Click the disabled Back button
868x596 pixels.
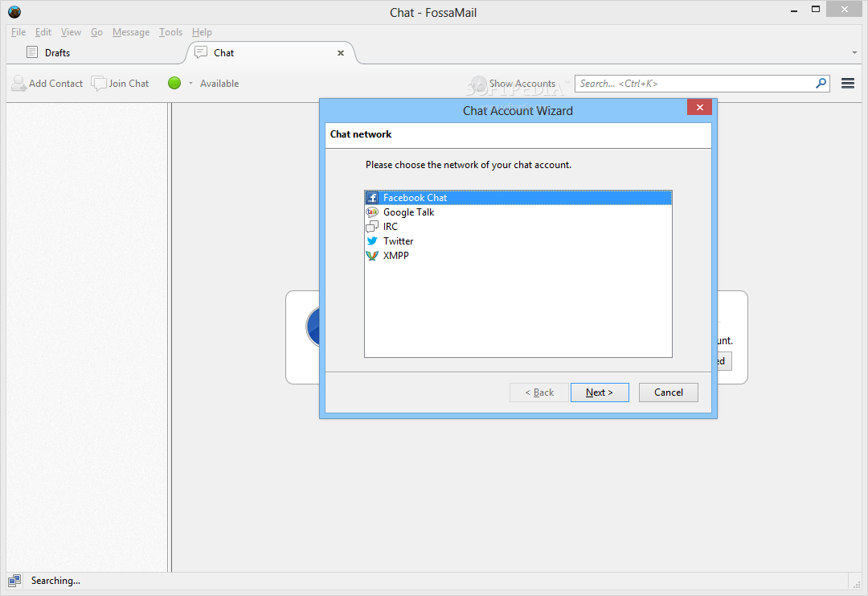pyautogui.click(x=539, y=393)
